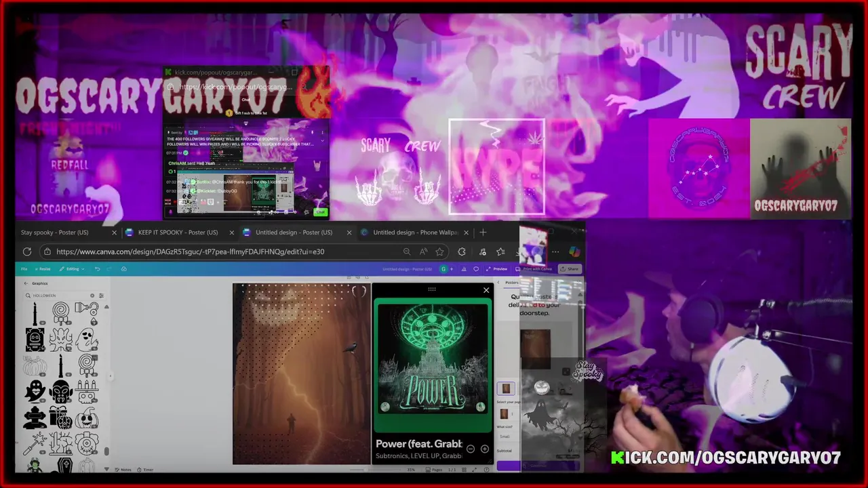Click the read aloud icon in the address bar
Screen dimensions: 868x488
(423, 251)
